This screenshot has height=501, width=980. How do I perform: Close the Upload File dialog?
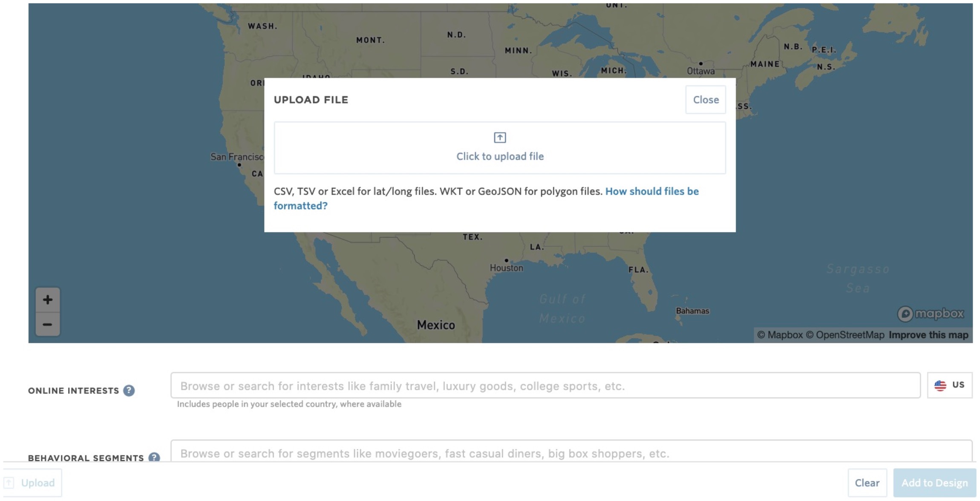[x=705, y=100]
